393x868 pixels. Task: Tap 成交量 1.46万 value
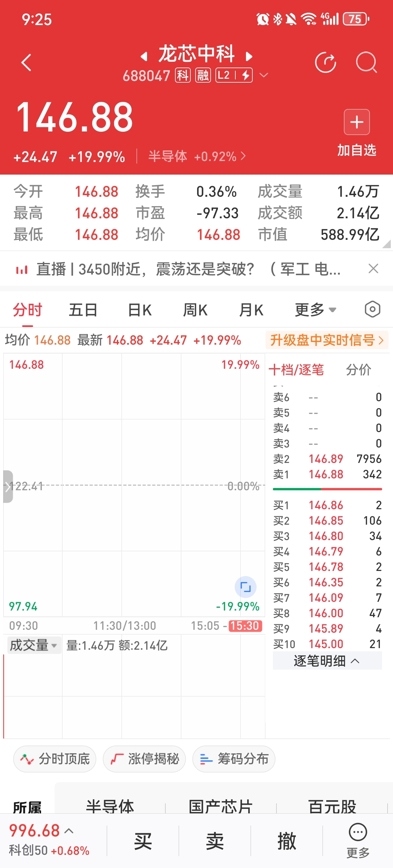(358, 191)
